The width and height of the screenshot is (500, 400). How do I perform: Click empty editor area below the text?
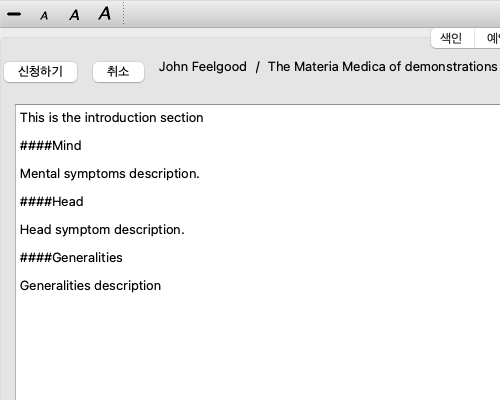click(257, 347)
